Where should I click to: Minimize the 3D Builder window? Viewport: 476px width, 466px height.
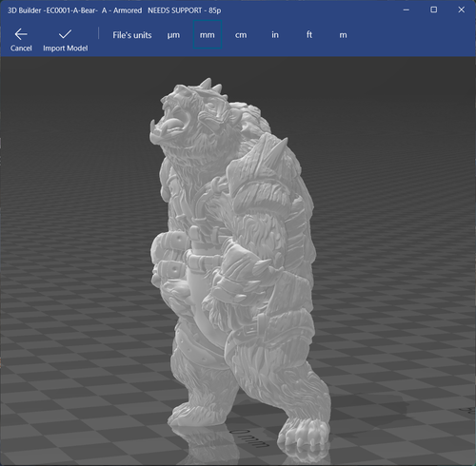click(406, 10)
